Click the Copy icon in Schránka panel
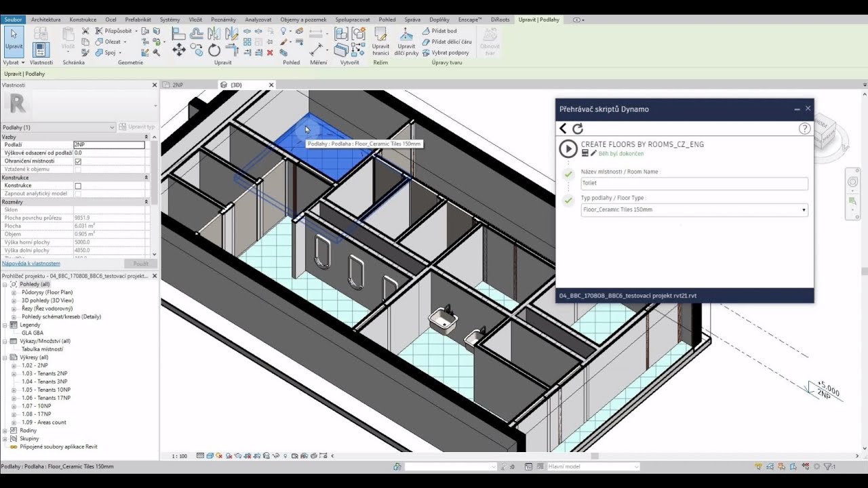This screenshot has width=868, height=488. point(85,41)
